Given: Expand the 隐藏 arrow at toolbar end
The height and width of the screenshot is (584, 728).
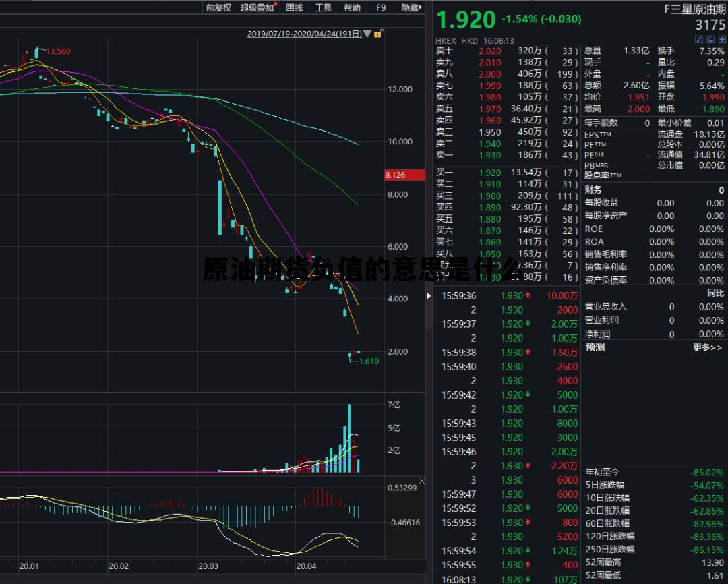Looking at the screenshot, I should [x=420, y=7].
